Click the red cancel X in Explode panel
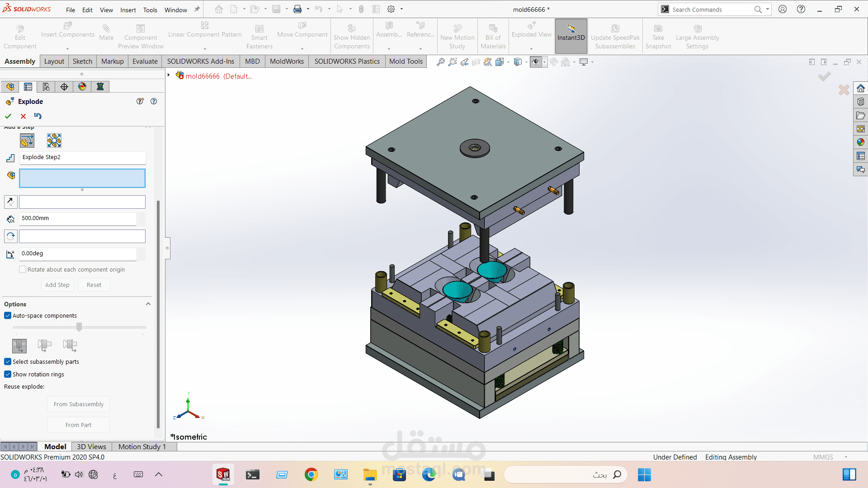This screenshot has height=488, width=868. click(x=23, y=116)
